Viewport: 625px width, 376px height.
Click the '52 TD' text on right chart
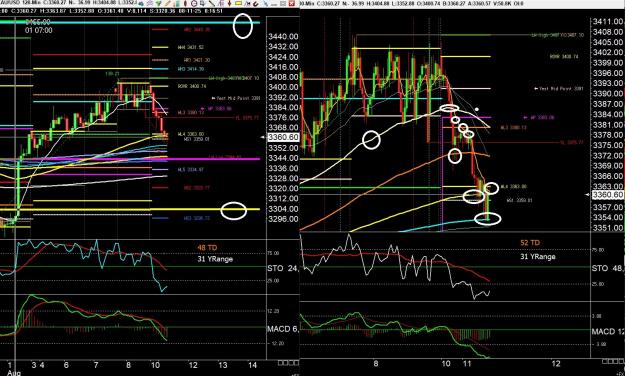pyautogui.click(x=530, y=242)
